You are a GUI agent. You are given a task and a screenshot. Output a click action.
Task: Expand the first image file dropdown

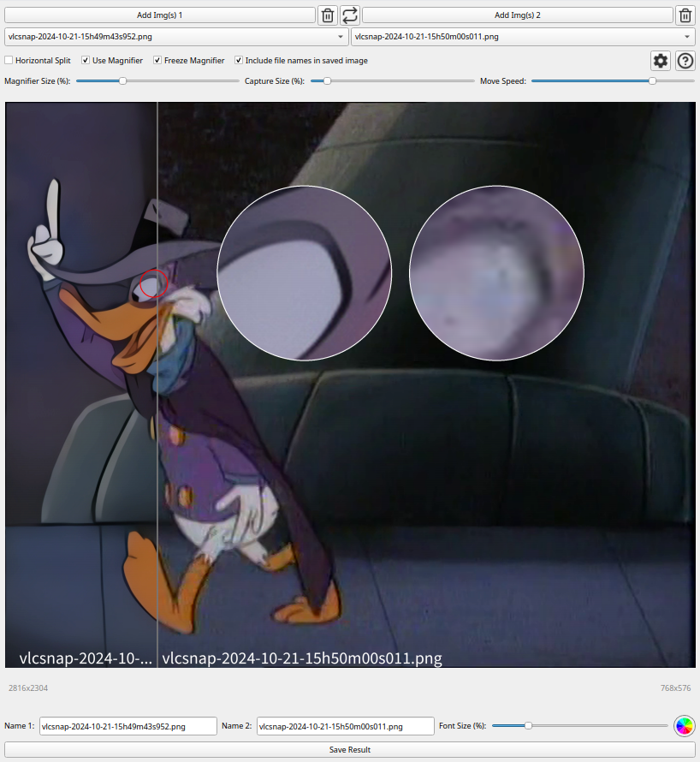177,37
